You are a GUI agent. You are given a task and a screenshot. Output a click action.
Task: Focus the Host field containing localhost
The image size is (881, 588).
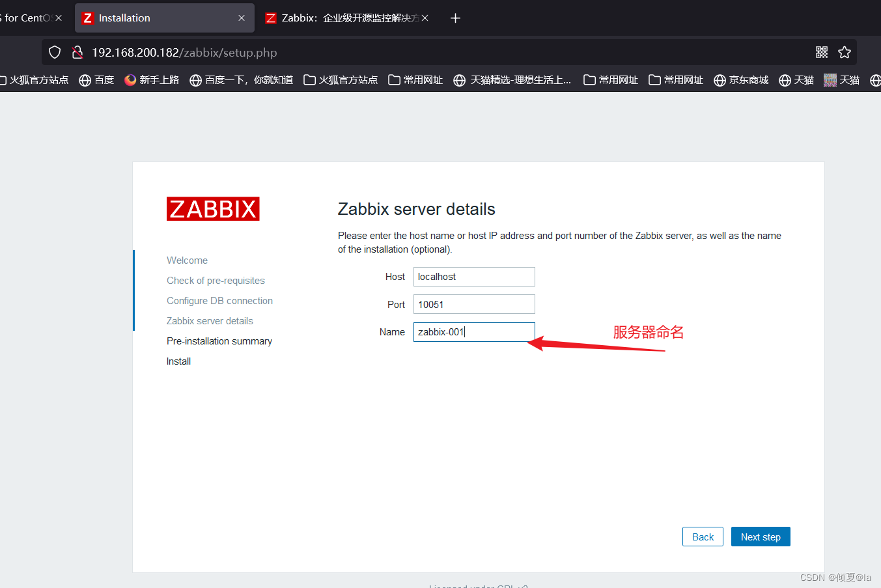[x=474, y=277]
